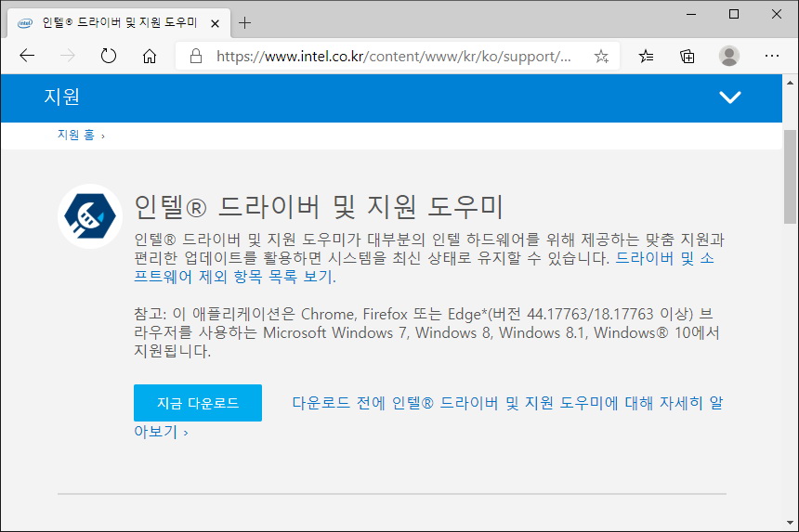Click the scrollbar down arrow
The image size is (799, 532).
point(790,523)
